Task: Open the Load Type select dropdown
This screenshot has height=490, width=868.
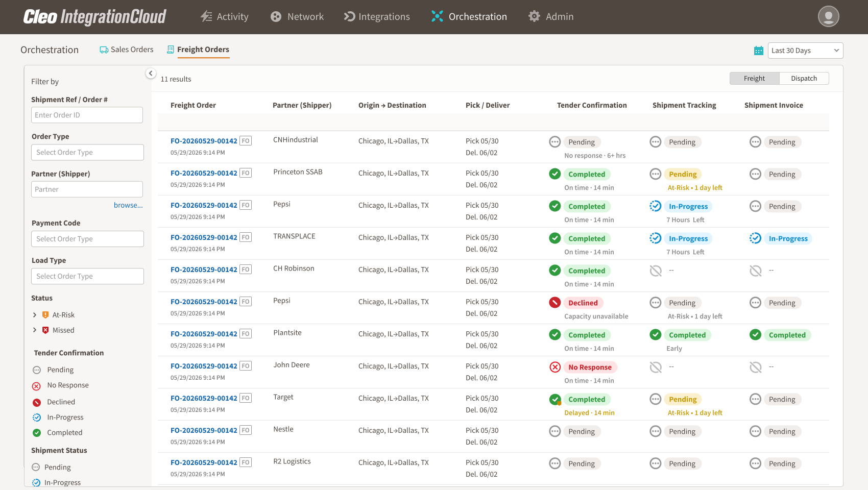Action: pos(87,276)
